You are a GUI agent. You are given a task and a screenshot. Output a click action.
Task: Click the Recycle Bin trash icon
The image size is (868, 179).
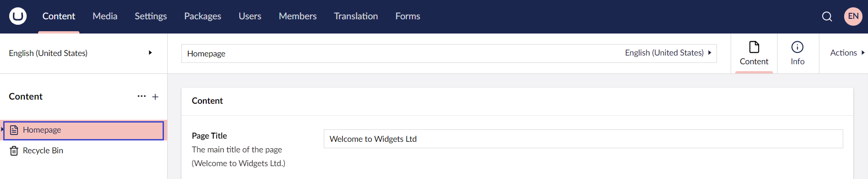pyautogui.click(x=14, y=151)
